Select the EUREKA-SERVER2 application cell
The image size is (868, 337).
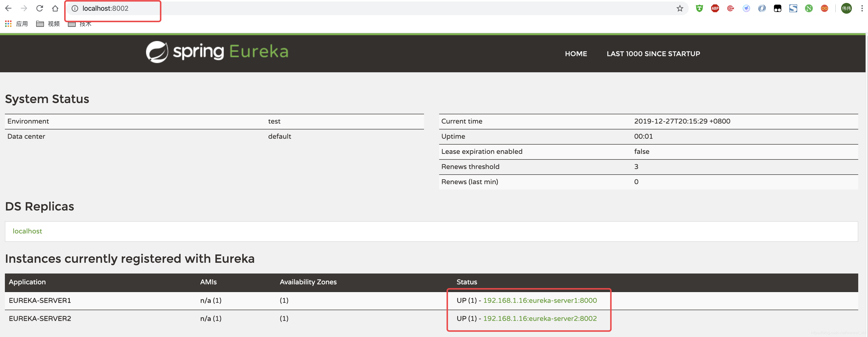pyautogui.click(x=40, y=318)
